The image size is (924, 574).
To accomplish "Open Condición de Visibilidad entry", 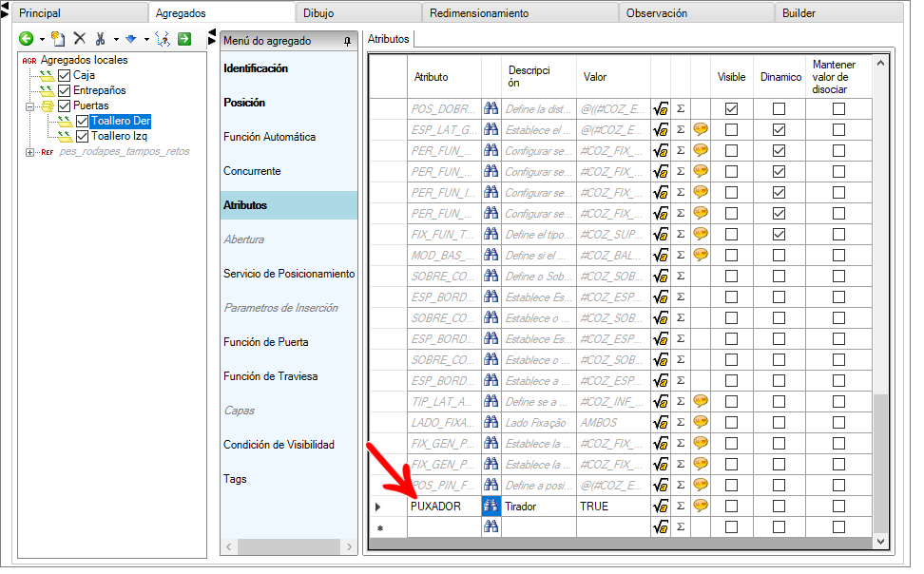I will click(279, 445).
